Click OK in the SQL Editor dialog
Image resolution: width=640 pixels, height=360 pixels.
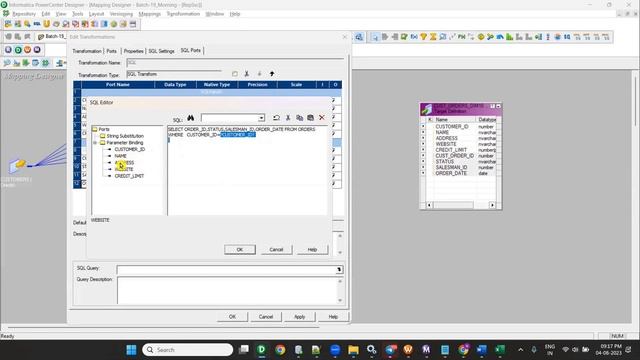[x=240, y=249]
